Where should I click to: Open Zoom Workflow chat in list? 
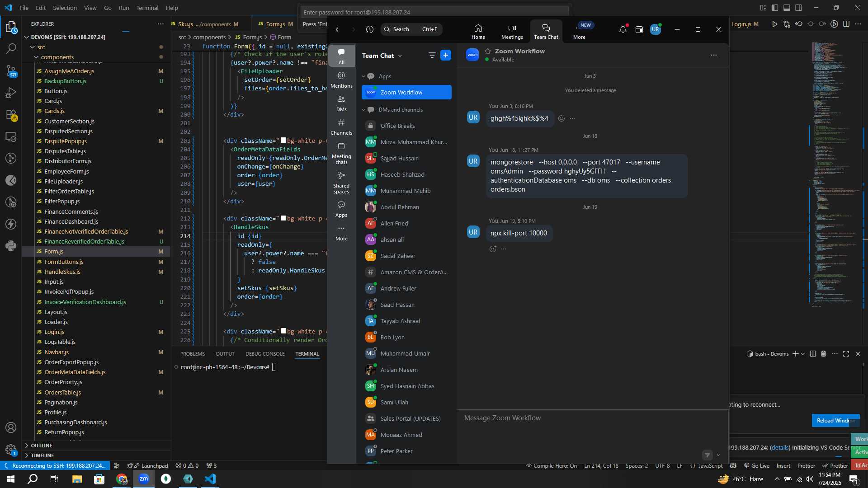click(x=406, y=92)
